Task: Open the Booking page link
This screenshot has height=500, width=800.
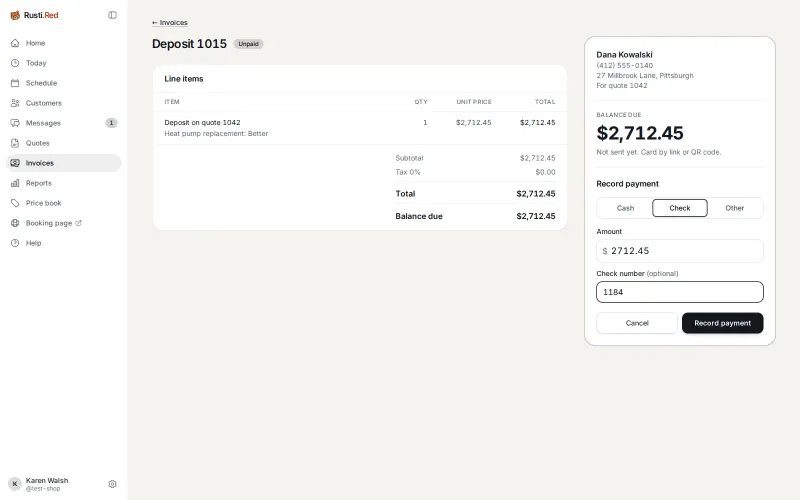Action: click(x=64, y=223)
